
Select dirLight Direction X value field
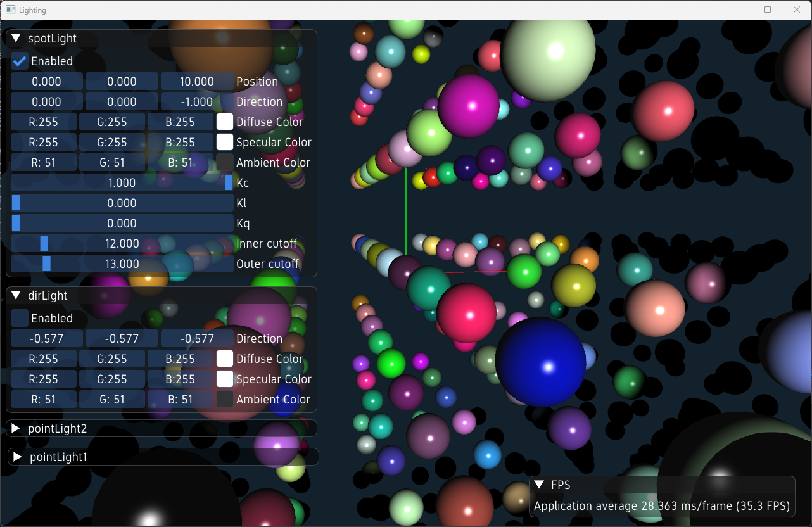pos(47,339)
